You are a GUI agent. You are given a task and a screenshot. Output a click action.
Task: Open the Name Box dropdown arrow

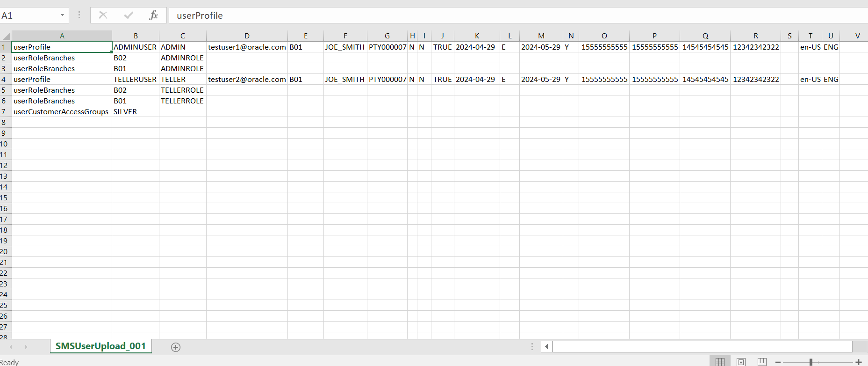[62, 15]
